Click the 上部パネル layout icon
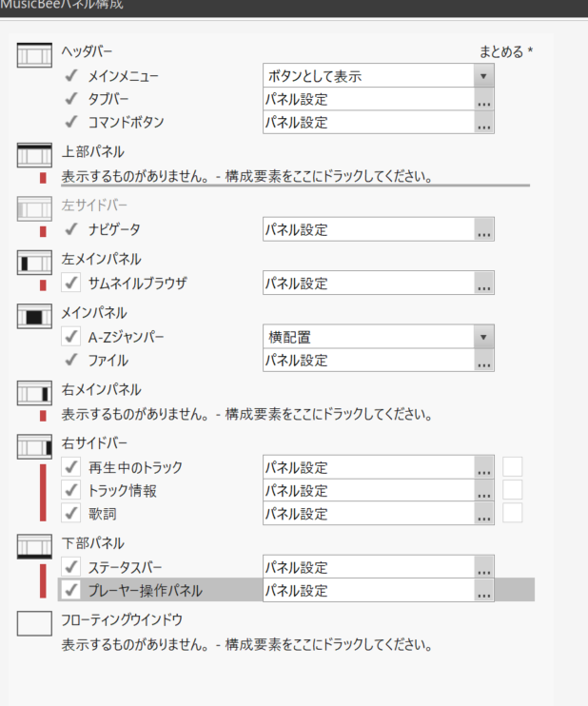The width and height of the screenshot is (588, 706). (x=34, y=152)
